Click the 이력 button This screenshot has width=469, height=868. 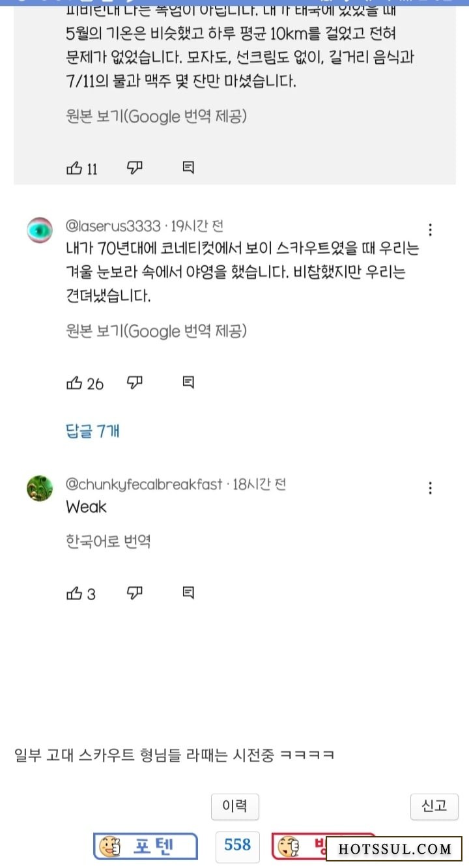click(234, 807)
